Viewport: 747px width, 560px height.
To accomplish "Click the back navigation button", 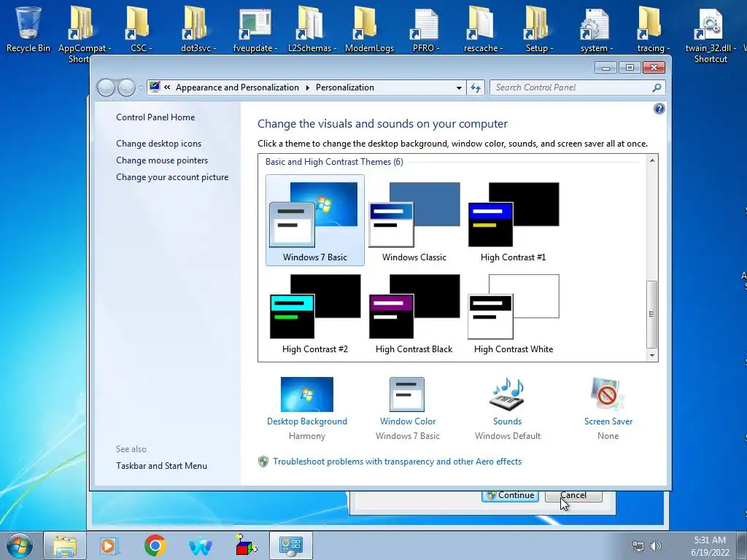I will (107, 87).
